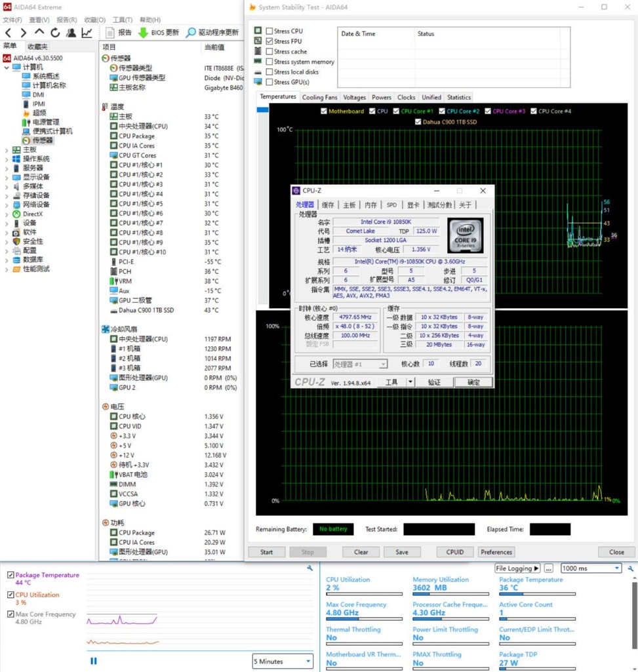Viewport: 638px width, 672px height.
Task: Toggle the Package Temperature checkbox at bottom-left
Action: (10, 575)
